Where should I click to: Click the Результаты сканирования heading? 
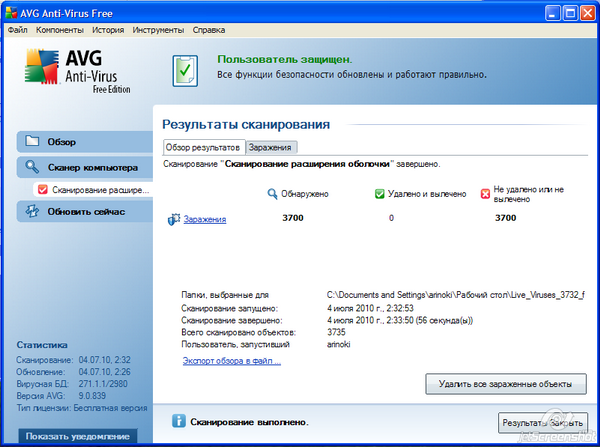[x=246, y=124]
